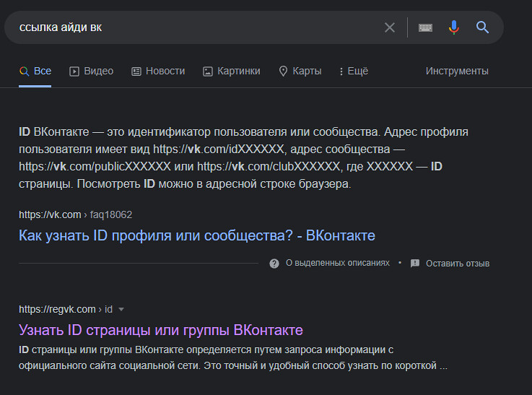Open the on-screen keyboard icon

tap(425, 27)
